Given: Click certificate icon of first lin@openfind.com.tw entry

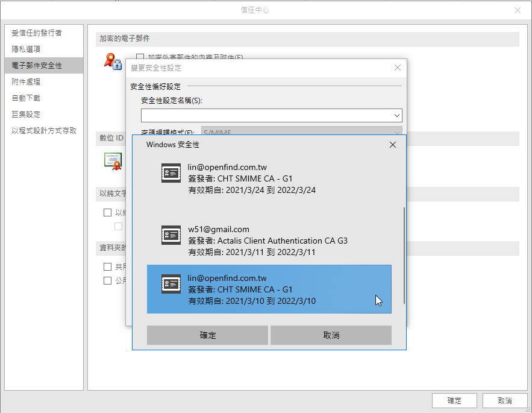Looking at the screenshot, I should tap(171, 173).
